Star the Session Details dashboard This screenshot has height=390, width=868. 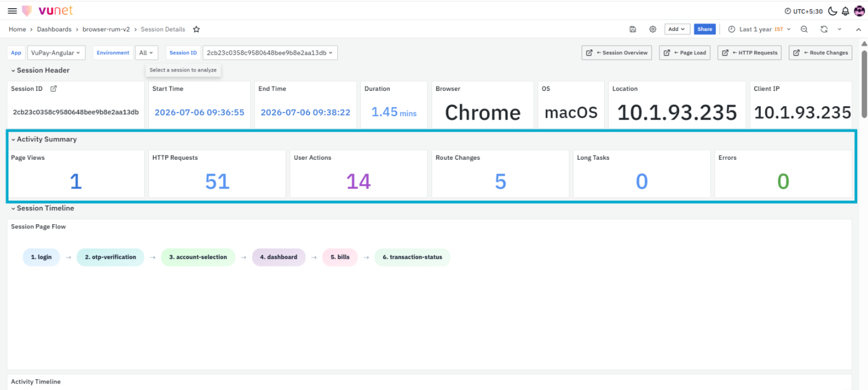pos(197,29)
